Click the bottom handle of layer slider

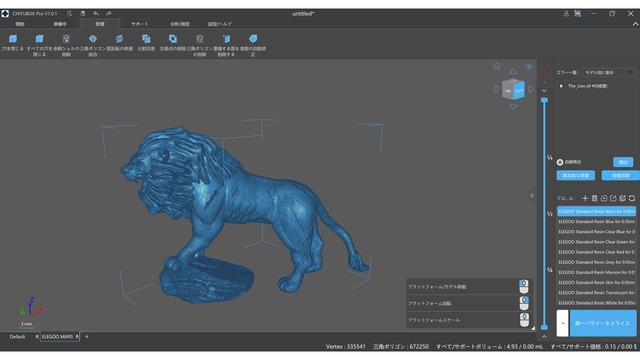click(544, 327)
